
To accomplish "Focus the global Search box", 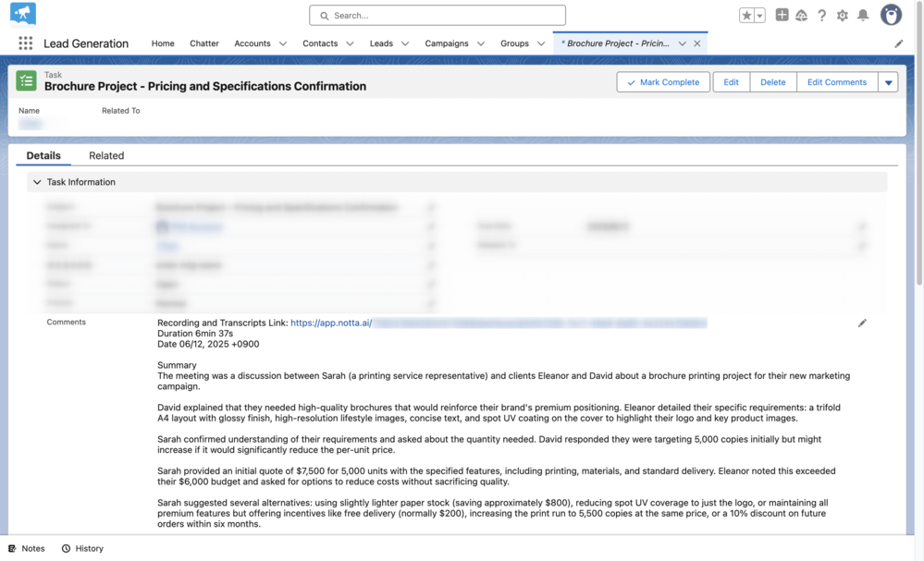I will click(x=437, y=16).
